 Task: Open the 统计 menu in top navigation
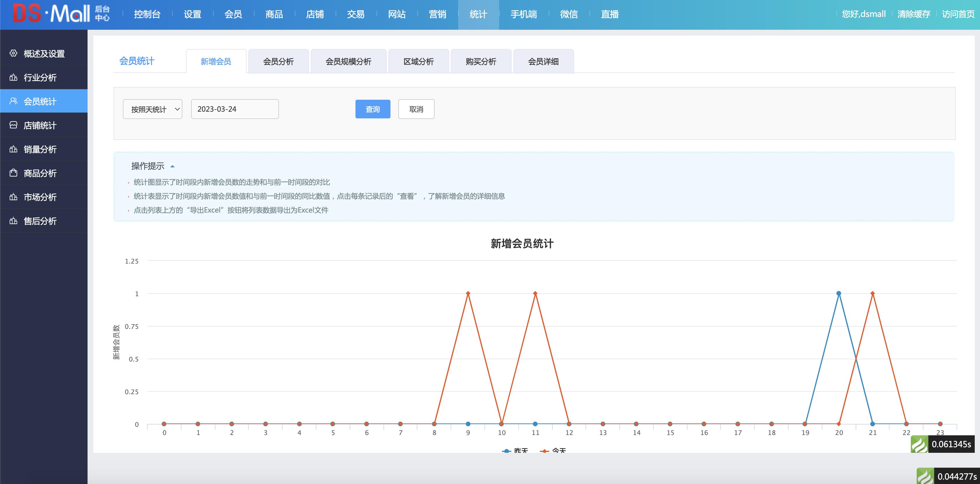[479, 15]
